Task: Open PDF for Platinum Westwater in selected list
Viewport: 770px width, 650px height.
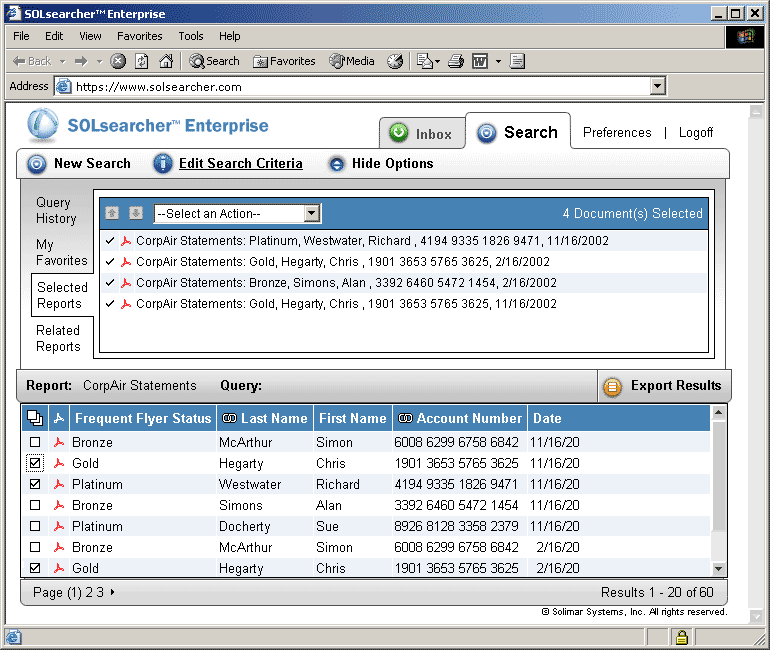Action: 126,241
